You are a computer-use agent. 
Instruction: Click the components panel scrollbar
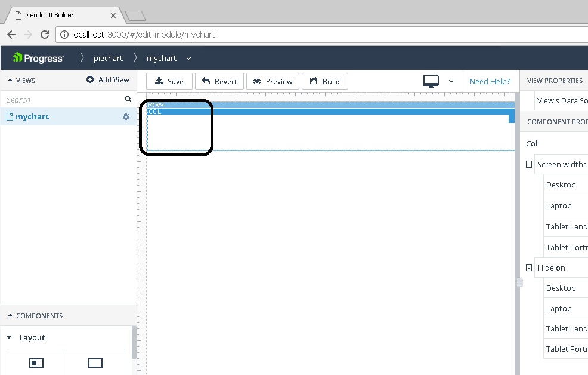[x=134, y=342]
